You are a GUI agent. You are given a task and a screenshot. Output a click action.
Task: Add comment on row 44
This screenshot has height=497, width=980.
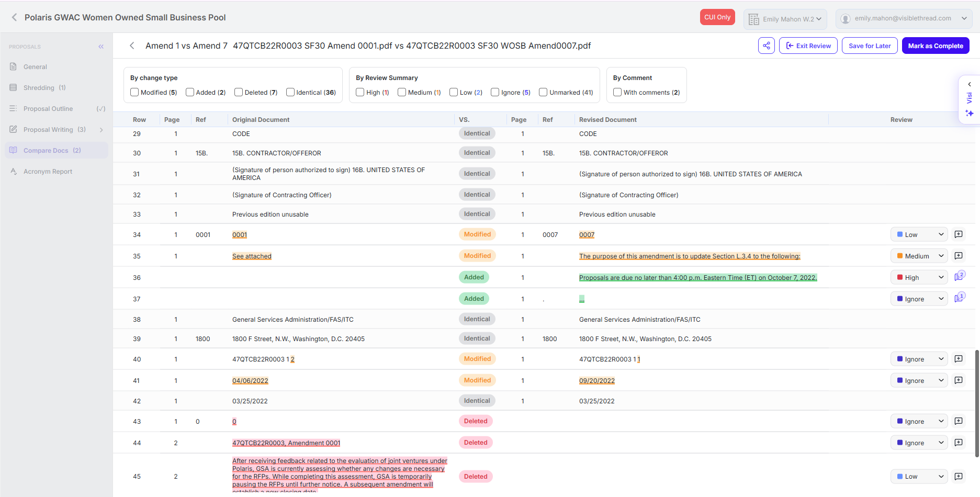tap(959, 443)
